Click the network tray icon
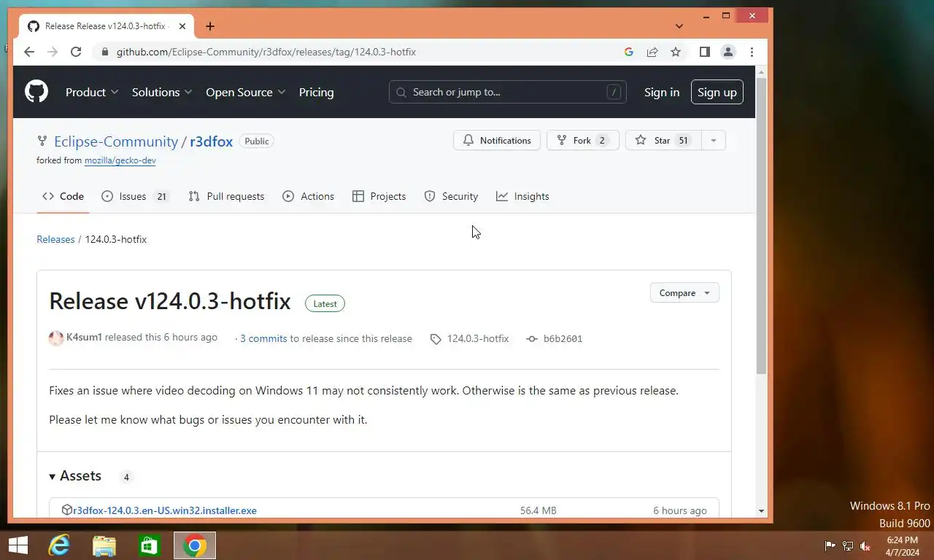This screenshot has height=560, width=934. [x=848, y=546]
